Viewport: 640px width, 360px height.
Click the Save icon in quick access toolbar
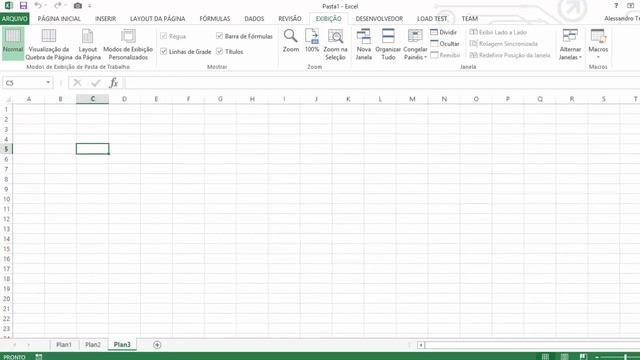[23, 6]
